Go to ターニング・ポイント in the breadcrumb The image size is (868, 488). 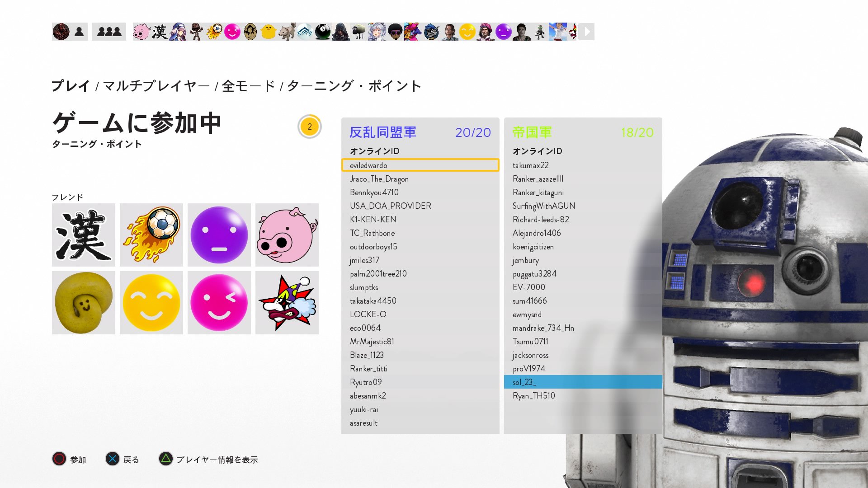pos(354,86)
